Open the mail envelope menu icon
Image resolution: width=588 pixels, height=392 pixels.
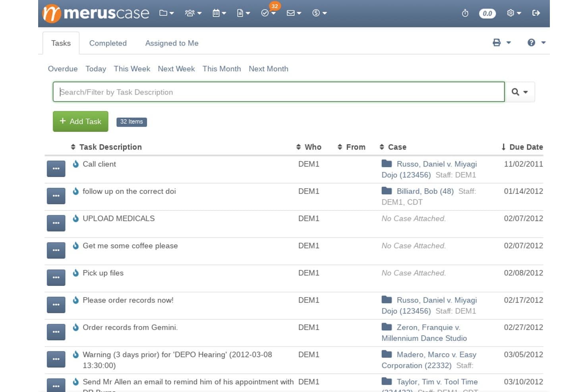[x=294, y=13]
